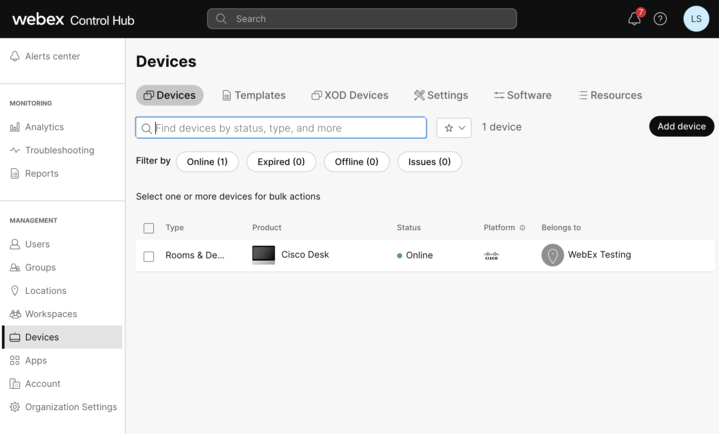The height and width of the screenshot is (434, 719).
Task: Sort by the Type column header
Action: click(x=175, y=228)
